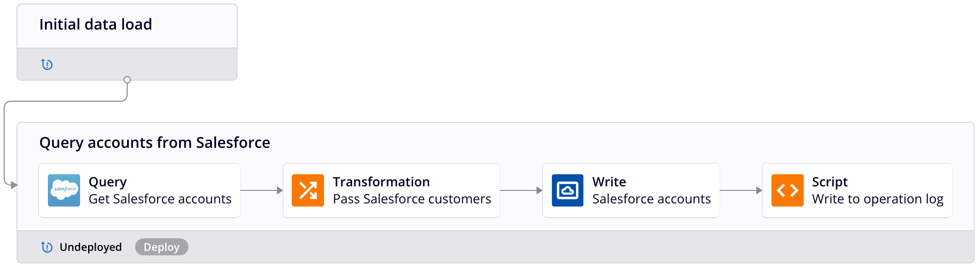Select the arrow between Transformation and Write
The image size is (980, 267).
(x=521, y=190)
